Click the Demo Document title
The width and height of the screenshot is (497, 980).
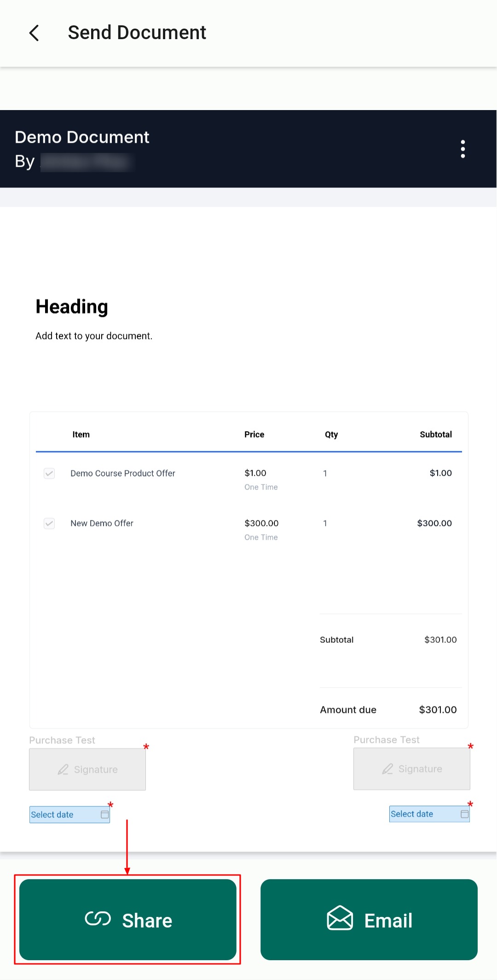pos(82,137)
